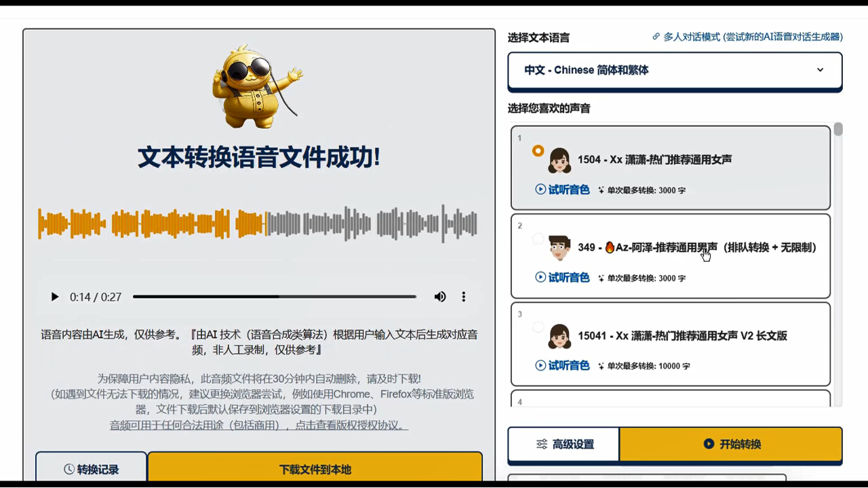Select voice 1504 Xx 潇潇 radio button
This screenshot has width=868, height=488.
538,151
